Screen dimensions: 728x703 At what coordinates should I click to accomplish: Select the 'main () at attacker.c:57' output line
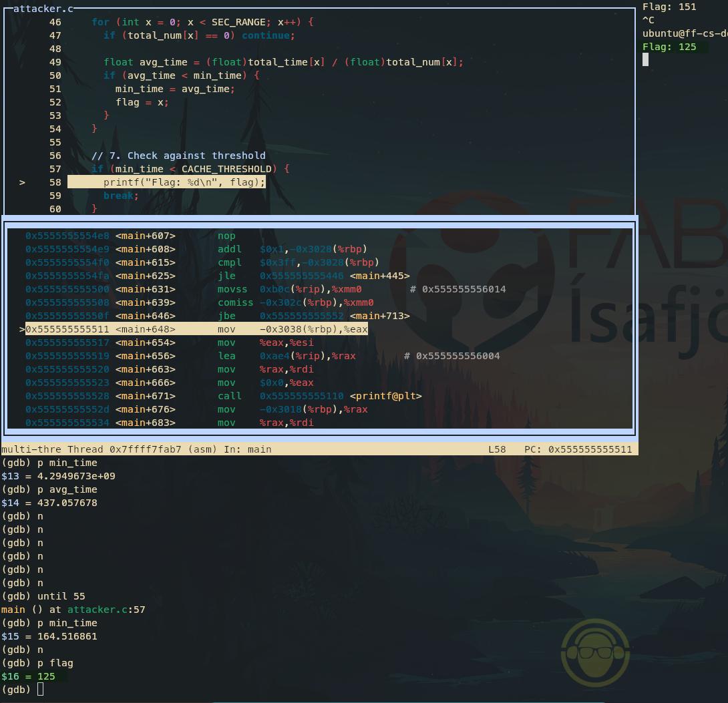73,610
